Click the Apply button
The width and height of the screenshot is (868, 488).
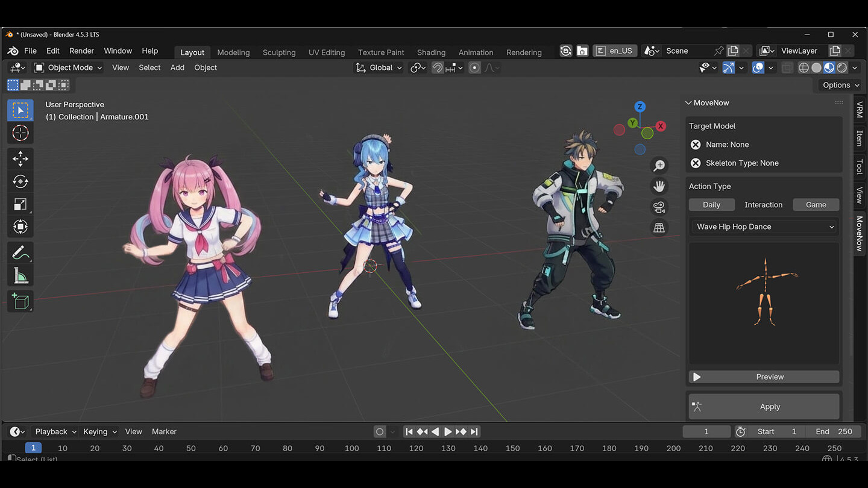[x=764, y=407]
